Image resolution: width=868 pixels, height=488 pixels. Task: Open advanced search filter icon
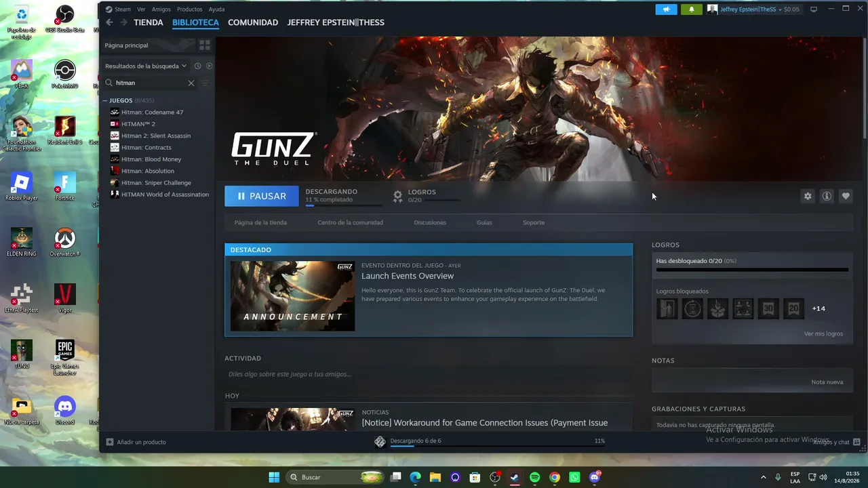(205, 83)
